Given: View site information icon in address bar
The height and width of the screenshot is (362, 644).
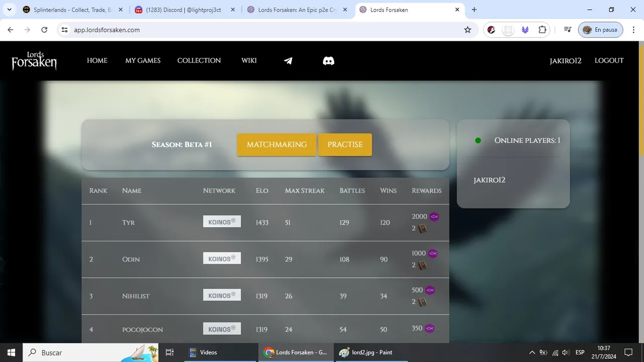Looking at the screenshot, I should click(x=64, y=30).
